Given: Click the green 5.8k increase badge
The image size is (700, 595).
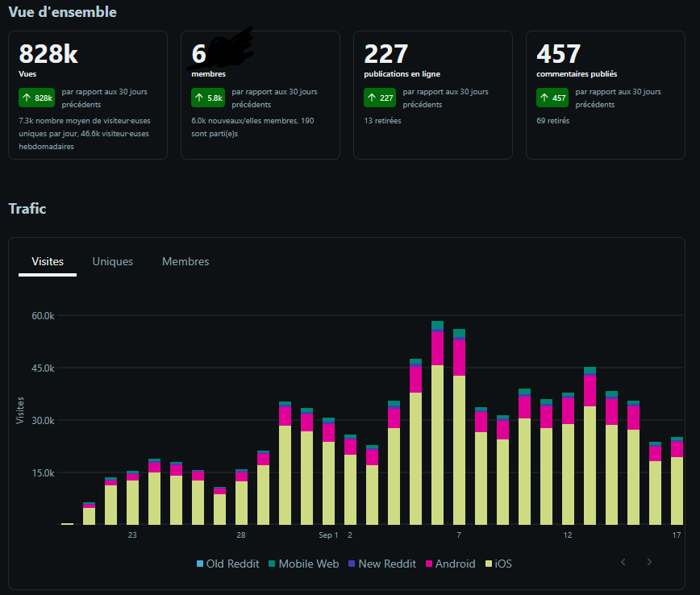Looking at the screenshot, I should [208, 98].
